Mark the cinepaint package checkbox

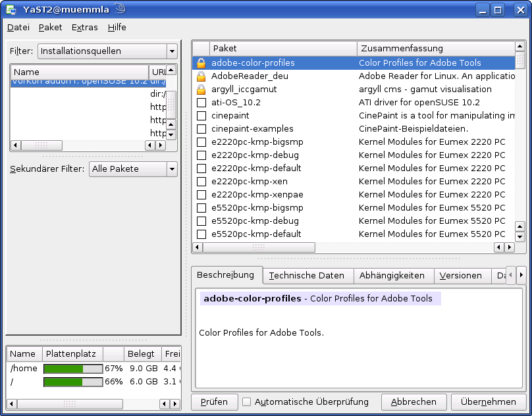[201, 116]
